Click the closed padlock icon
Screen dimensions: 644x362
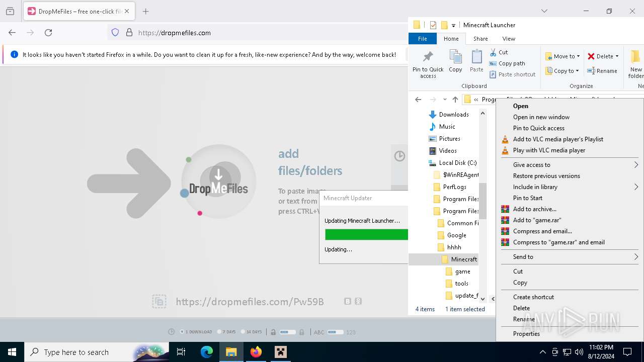click(302, 332)
